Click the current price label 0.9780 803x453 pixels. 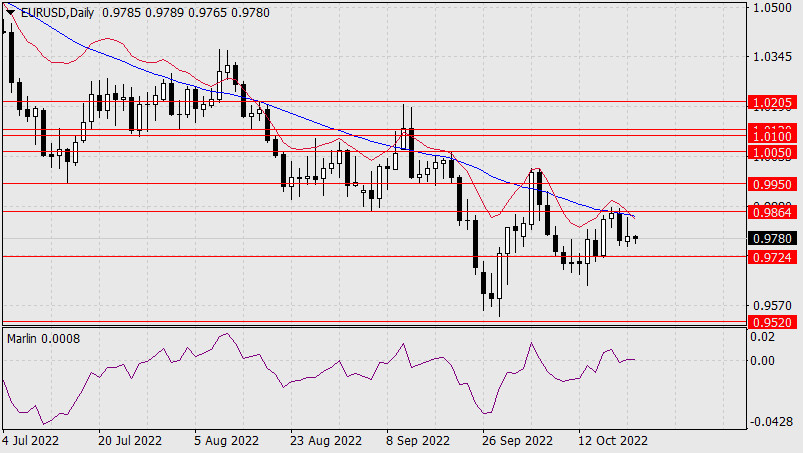773,239
